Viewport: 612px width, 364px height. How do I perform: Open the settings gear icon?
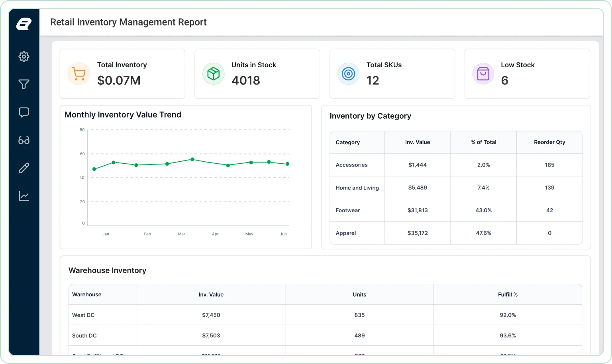pos(24,57)
